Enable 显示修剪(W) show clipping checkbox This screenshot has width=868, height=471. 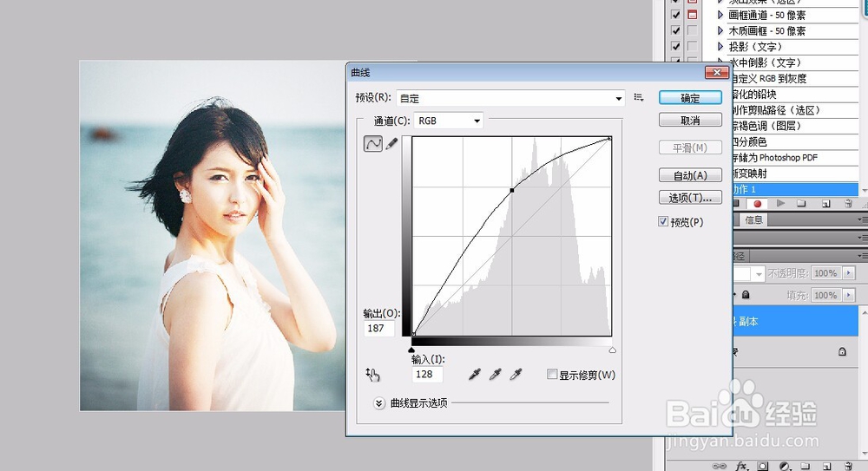[x=552, y=375]
